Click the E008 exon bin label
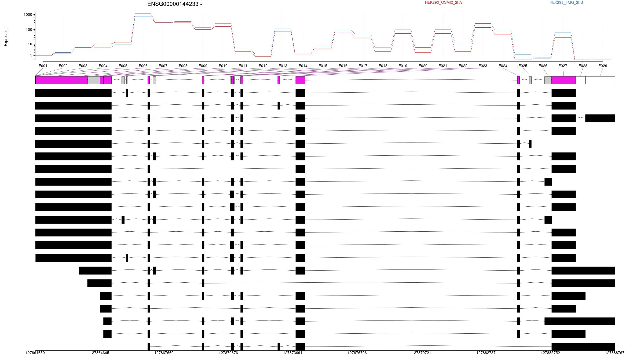Screen dimensions: 644x357 click(183, 66)
